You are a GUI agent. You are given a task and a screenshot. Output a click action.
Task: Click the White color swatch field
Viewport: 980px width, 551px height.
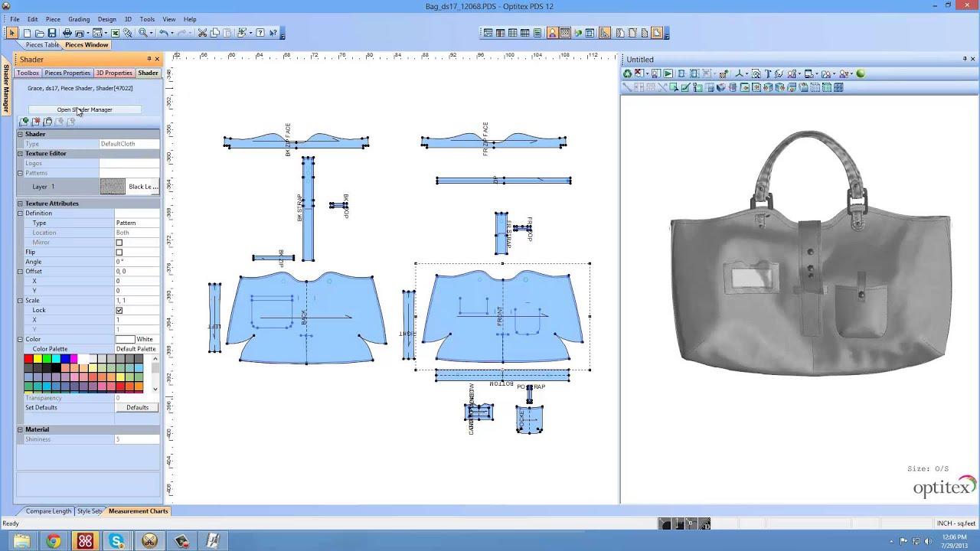[x=126, y=339]
